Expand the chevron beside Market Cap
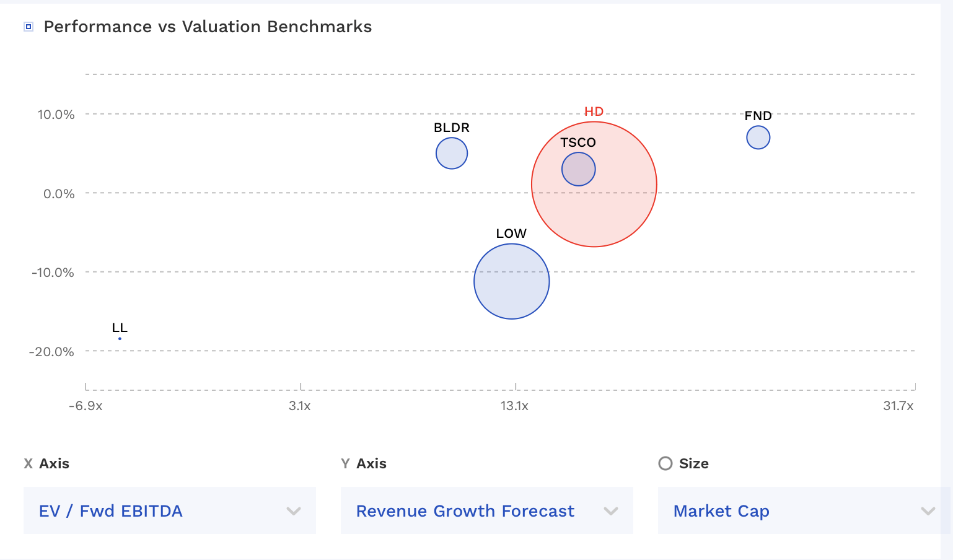Image resolution: width=953 pixels, height=560 pixels. 928,511
